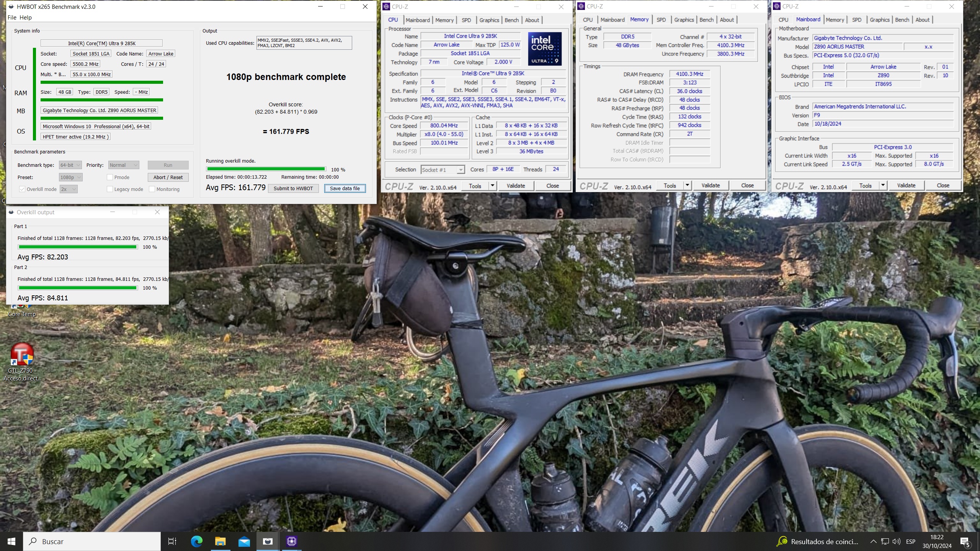Toggle Overkill mode checkbox
This screenshot has width=980, height=551.
[x=22, y=189]
